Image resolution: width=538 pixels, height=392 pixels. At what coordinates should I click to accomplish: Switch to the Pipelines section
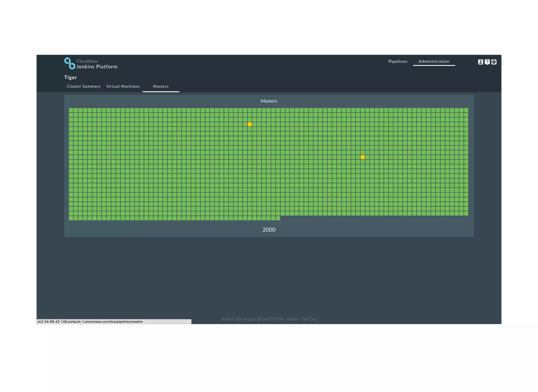pyautogui.click(x=398, y=61)
